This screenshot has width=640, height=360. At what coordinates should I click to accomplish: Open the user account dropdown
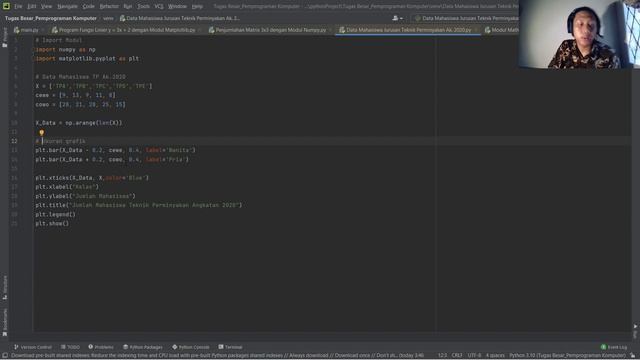click(397, 18)
